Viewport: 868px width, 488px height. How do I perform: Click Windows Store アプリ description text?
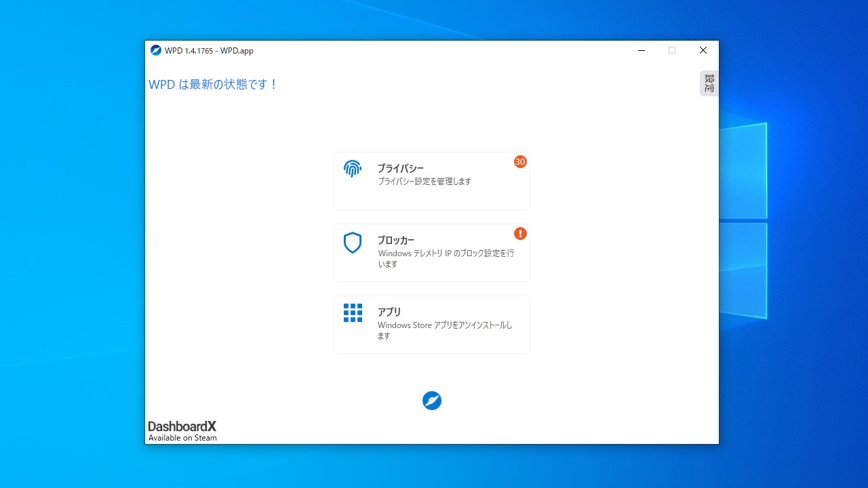tap(445, 330)
